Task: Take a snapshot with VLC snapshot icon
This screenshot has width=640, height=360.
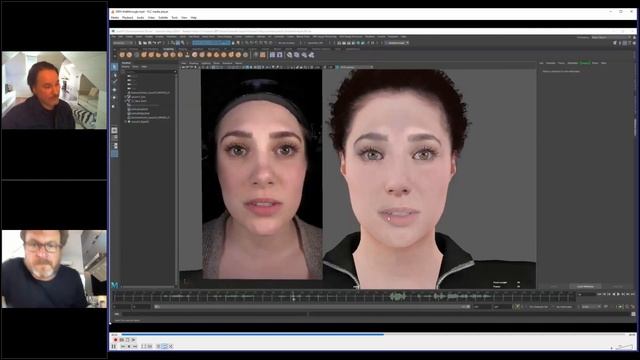Action: [122, 340]
